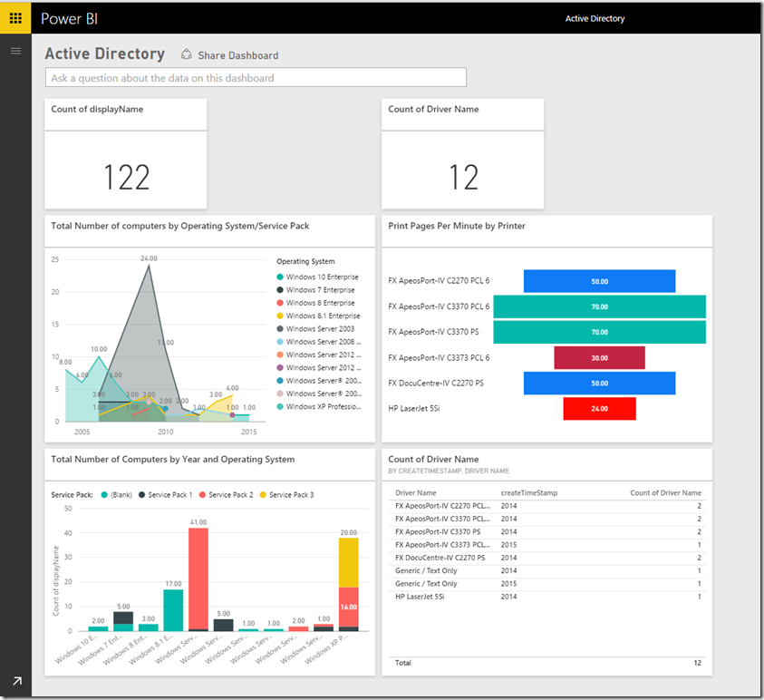This screenshot has width=764, height=700.
Task: Select Windows 8 Enterprise legend marker
Action: 280,303
